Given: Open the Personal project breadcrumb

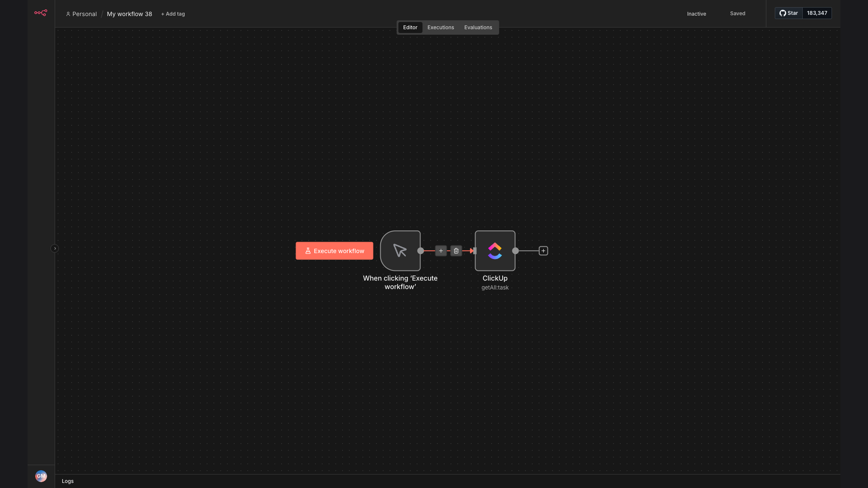Looking at the screenshot, I should click(81, 14).
